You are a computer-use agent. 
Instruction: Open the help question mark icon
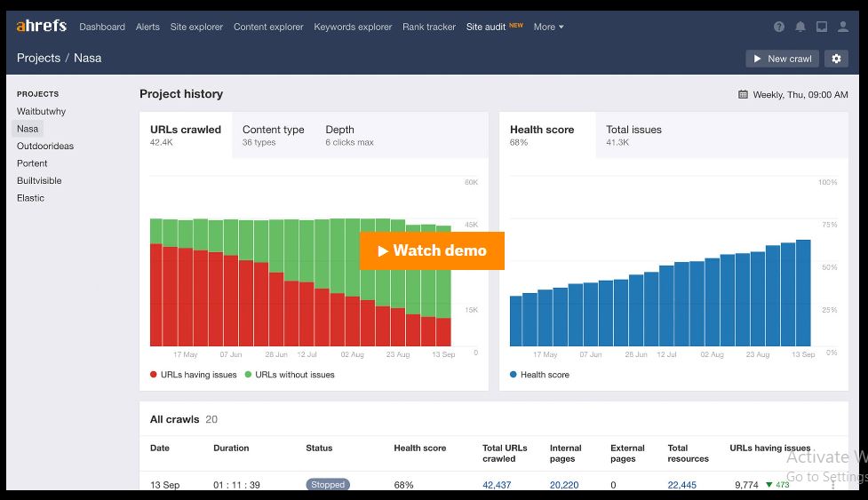[x=779, y=27]
